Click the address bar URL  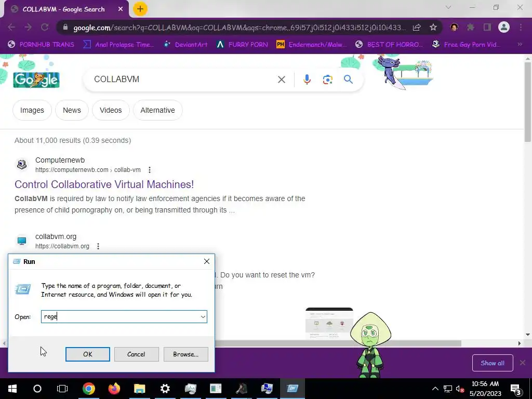239,28
